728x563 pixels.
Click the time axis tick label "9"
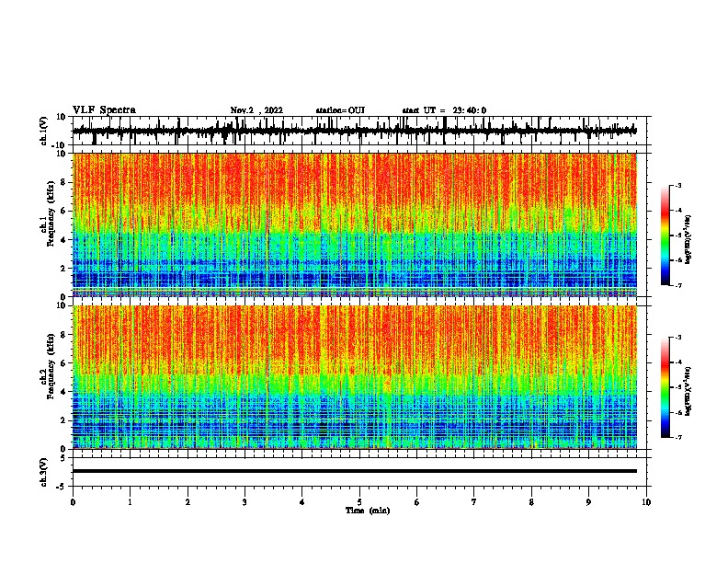pos(588,502)
